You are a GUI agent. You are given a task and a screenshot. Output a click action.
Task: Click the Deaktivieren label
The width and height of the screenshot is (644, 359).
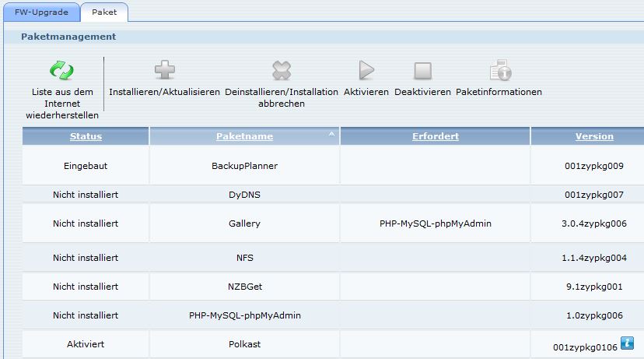(422, 92)
